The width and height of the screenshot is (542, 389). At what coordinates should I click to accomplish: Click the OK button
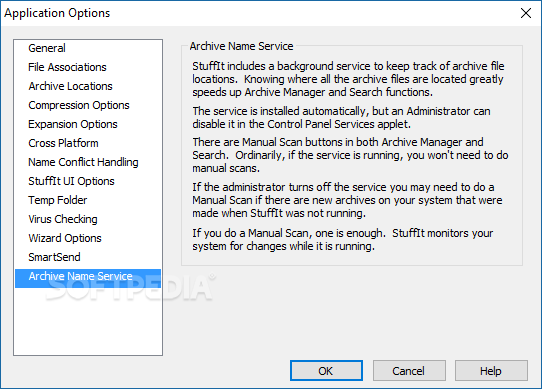(x=326, y=371)
